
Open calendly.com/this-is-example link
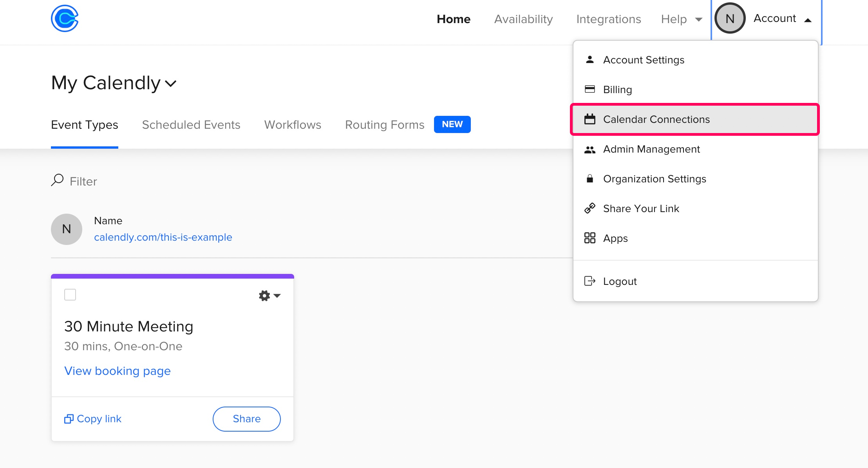(x=163, y=237)
